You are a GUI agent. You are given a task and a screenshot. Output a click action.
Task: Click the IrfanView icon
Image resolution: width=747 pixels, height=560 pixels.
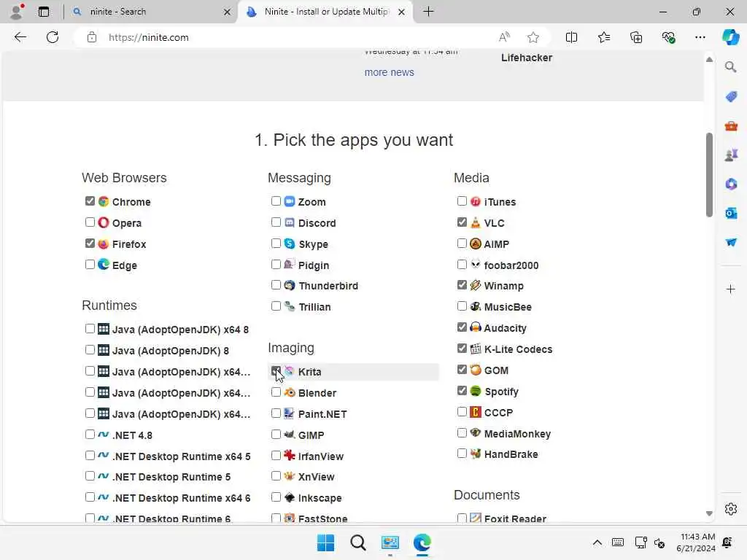click(290, 455)
